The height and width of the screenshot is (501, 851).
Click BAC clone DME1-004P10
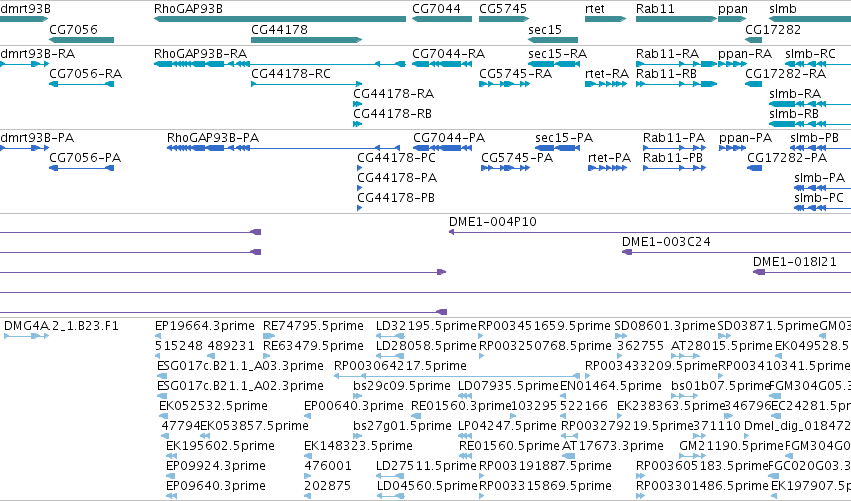650,232
